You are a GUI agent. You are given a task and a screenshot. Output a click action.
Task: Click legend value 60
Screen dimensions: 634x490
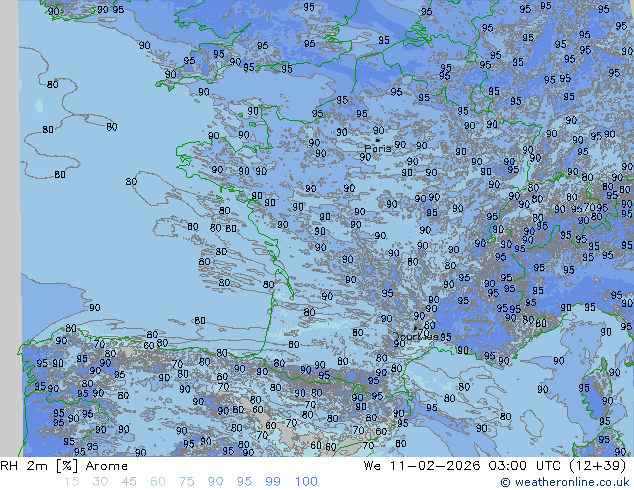tap(158, 482)
